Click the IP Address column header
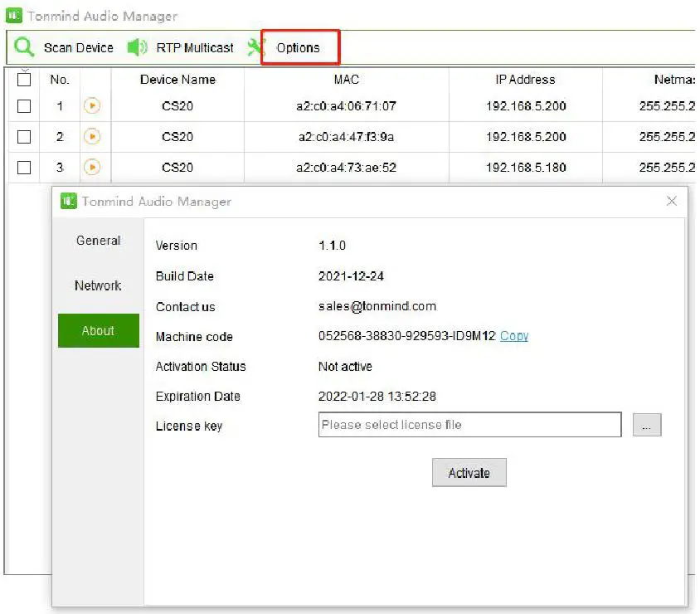 pos(526,80)
